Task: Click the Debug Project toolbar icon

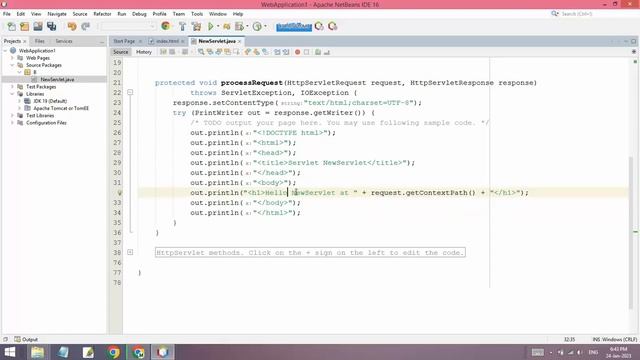Action: [x=227, y=27]
